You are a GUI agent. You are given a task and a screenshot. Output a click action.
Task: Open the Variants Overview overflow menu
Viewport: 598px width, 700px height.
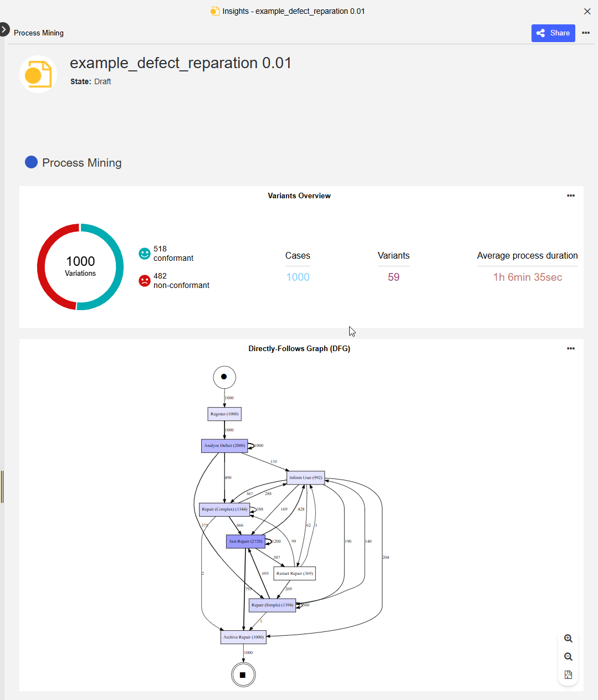[571, 195]
